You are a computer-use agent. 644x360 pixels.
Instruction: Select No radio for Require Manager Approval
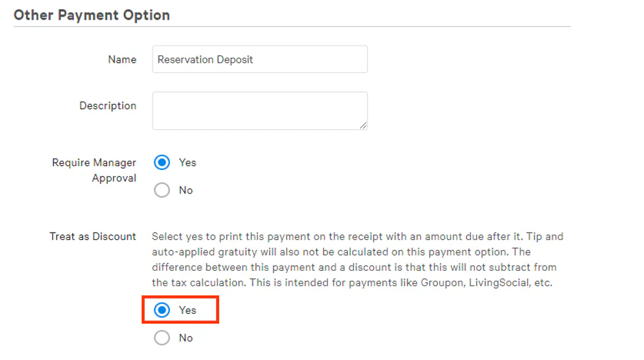(x=162, y=191)
